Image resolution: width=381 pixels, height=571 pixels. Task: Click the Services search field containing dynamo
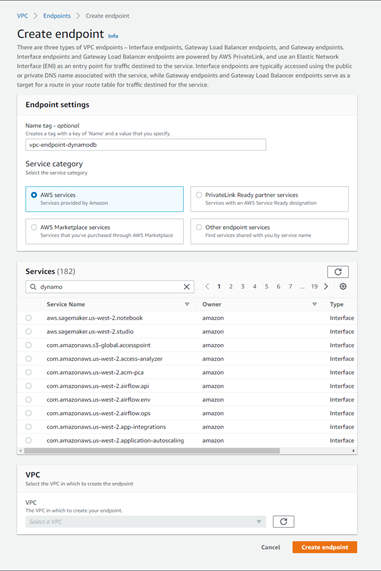[x=110, y=287]
